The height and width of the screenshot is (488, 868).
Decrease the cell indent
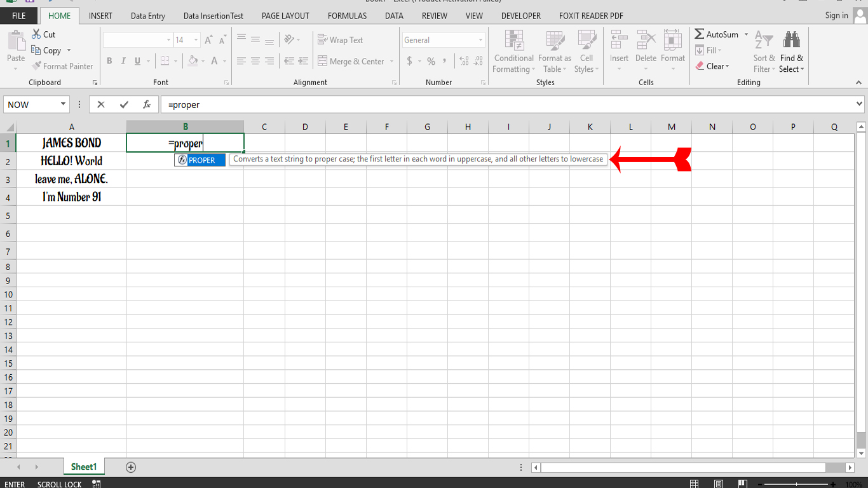[289, 61]
